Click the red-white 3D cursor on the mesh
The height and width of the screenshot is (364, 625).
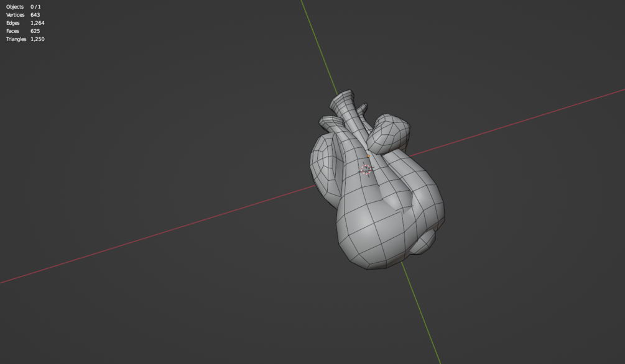pos(366,170)
